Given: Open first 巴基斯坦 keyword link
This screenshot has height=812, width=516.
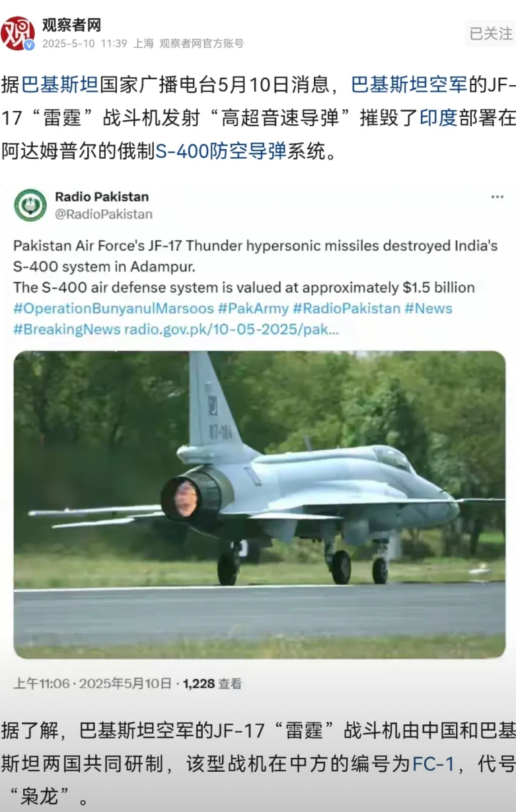Looking at the screenshot, I should pyautogui.click(x=60, y=84).
